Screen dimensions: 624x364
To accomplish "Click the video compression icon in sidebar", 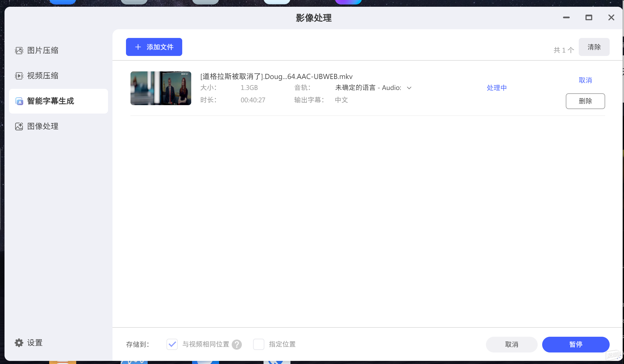I will [19, 76].
